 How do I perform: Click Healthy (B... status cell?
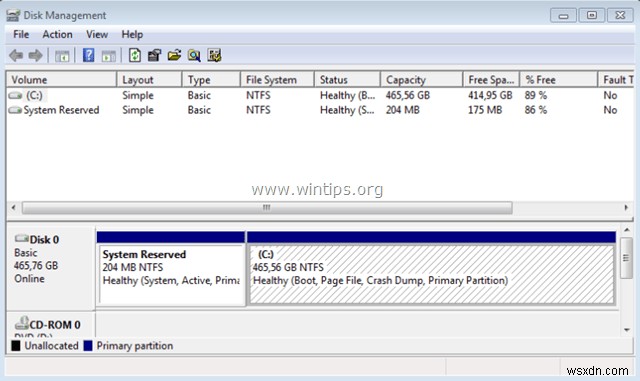[x=347, y=96]
